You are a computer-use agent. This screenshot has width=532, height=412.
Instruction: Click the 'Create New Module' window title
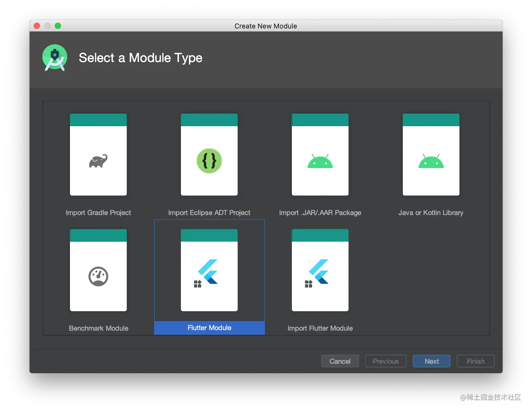266,26
